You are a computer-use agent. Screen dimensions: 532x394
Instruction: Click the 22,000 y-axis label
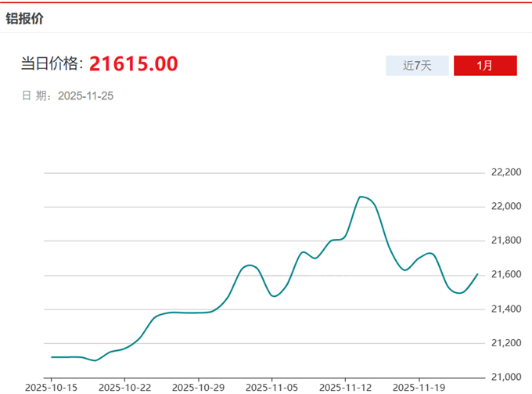505,207
